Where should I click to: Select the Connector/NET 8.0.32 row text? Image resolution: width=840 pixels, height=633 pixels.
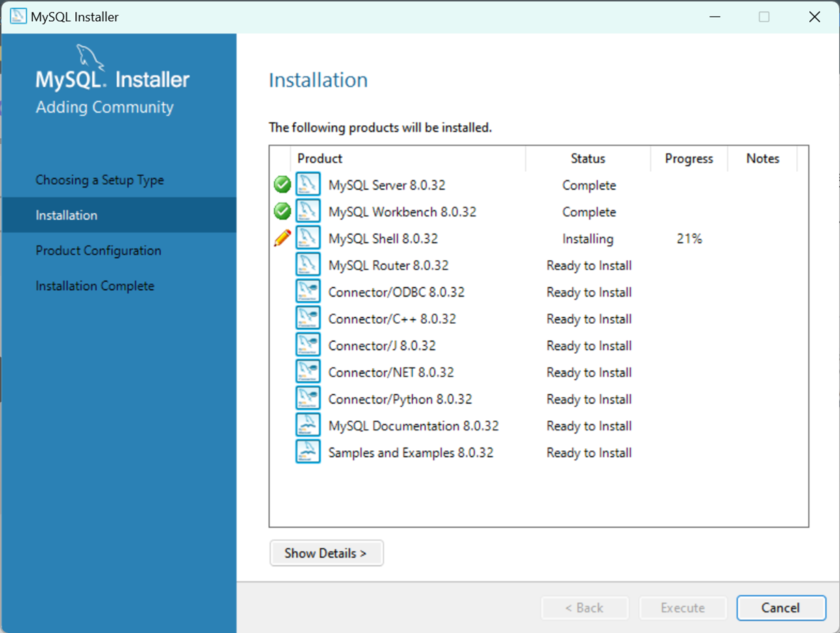click(x=391, y=372)
